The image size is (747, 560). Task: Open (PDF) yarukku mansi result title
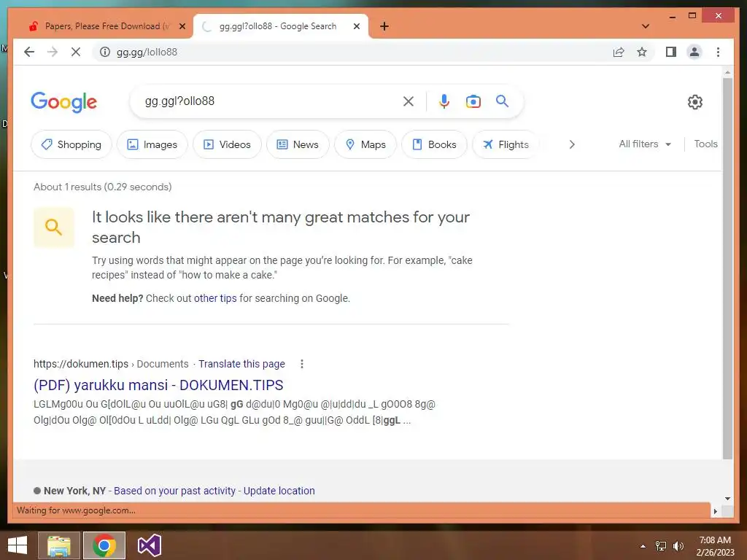pos(158,385)
